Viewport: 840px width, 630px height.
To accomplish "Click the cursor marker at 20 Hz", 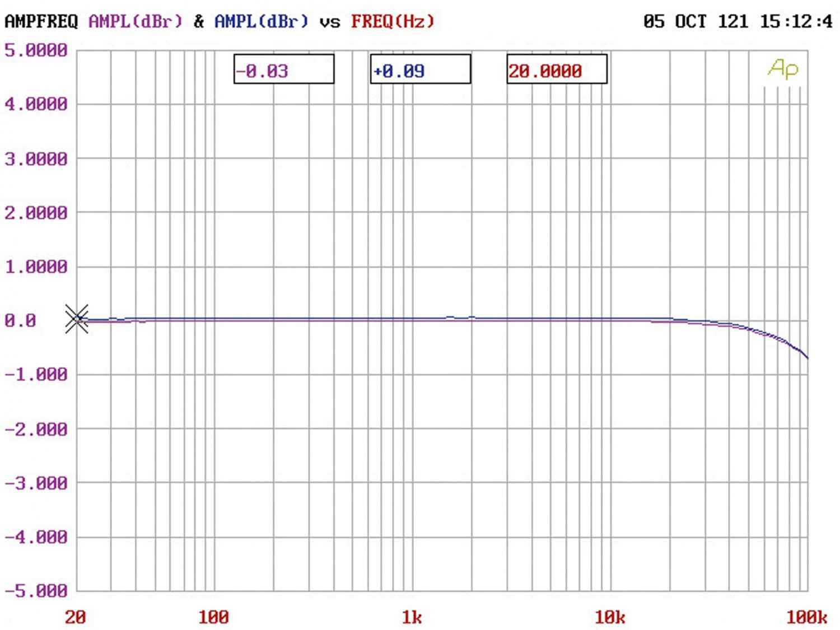I will [x=77, y=319].
